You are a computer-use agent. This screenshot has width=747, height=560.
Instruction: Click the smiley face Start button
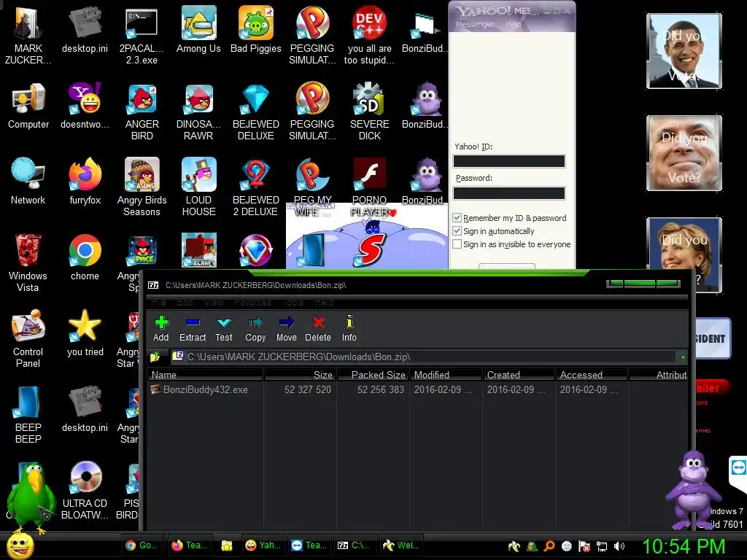click(x=20, y=545)
